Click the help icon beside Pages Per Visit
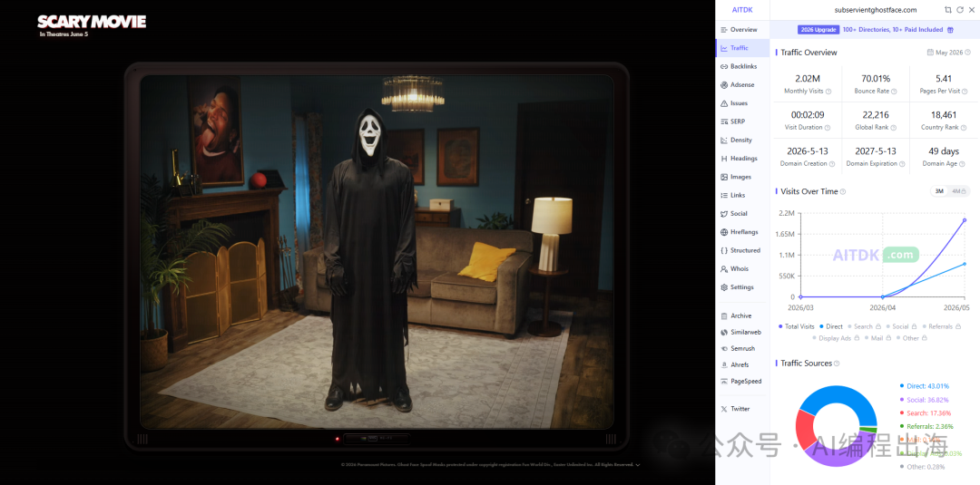The width and height of the screenshot is (980, 485). click(966, 92)
